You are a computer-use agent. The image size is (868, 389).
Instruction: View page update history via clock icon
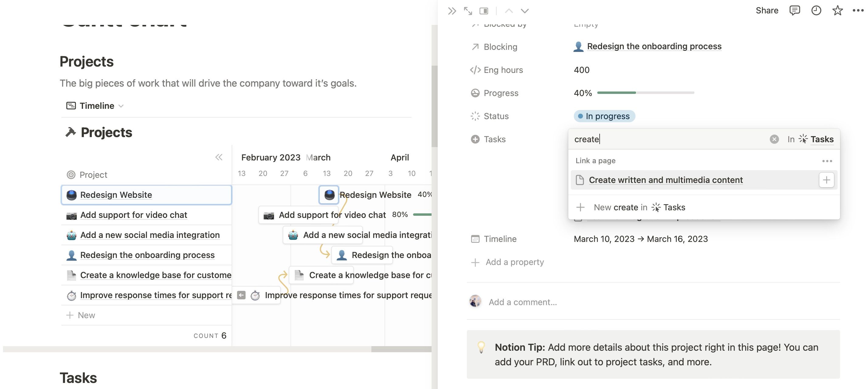816,10
